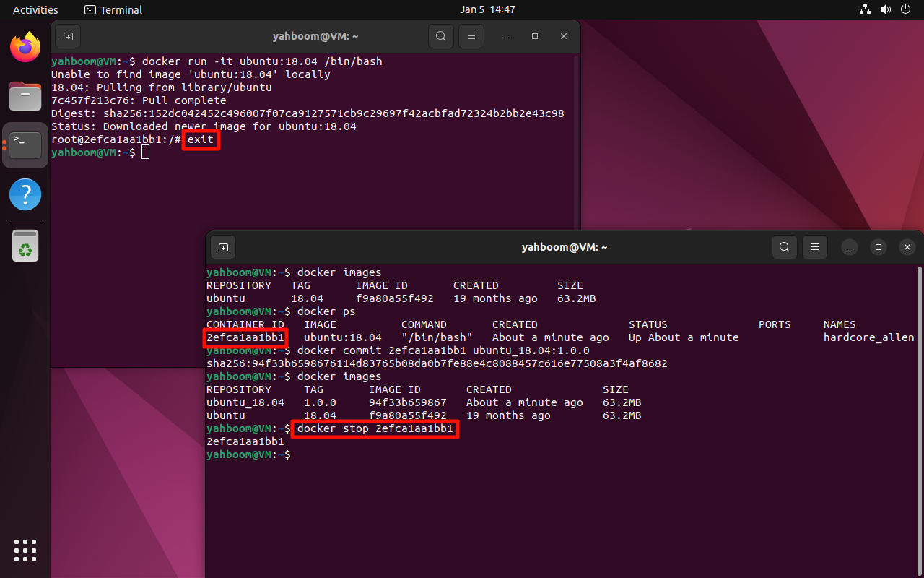Open the Terminal app menu in top bar
Viewport: 924px width, 578px height.
tap(113, 9)
